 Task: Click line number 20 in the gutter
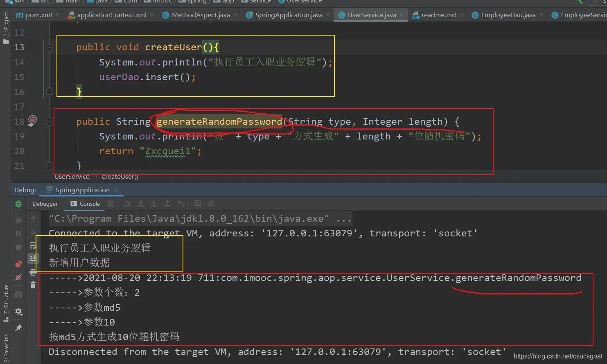19,151
